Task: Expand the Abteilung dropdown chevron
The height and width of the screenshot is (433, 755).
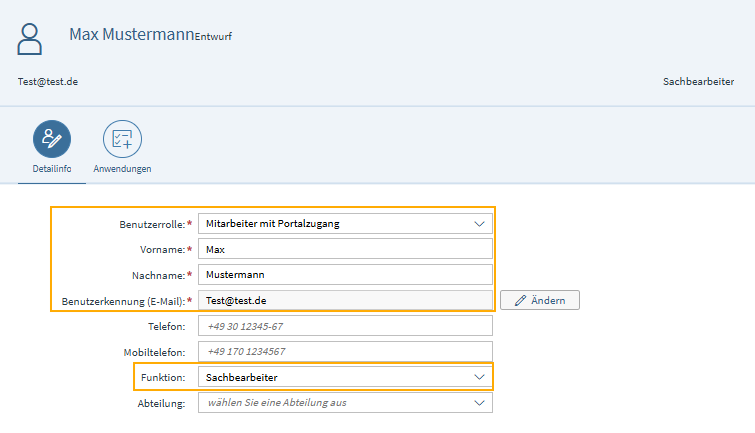Action: point(479,403)
